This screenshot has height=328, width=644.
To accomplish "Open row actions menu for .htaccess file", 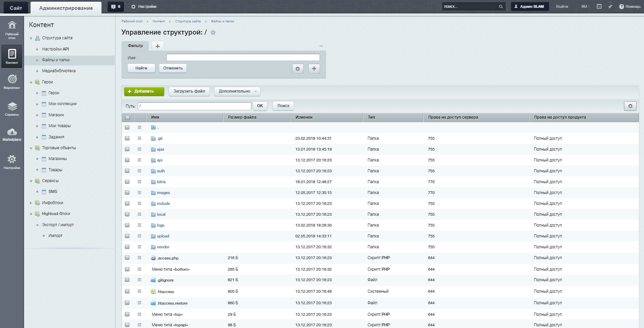I will pos(139,291).
